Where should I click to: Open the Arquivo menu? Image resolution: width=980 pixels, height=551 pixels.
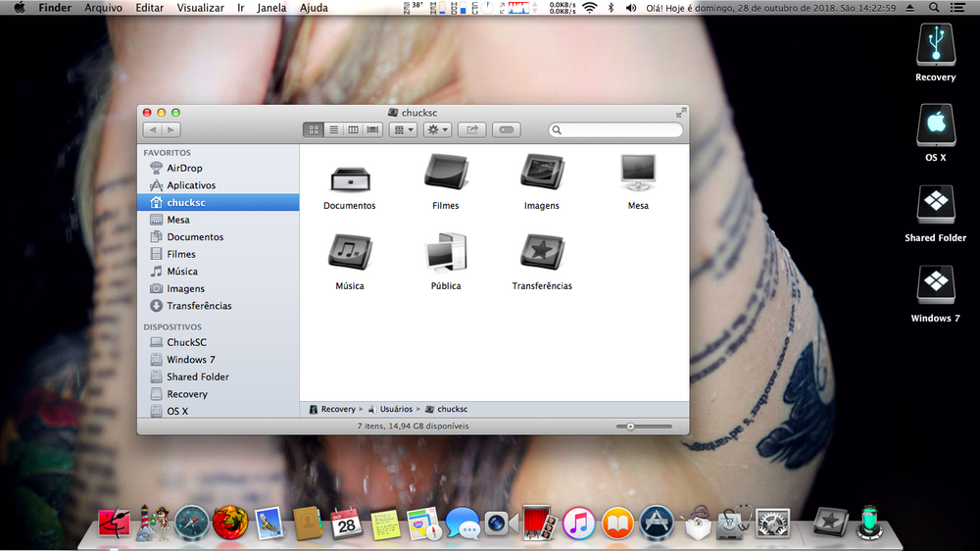104,8
